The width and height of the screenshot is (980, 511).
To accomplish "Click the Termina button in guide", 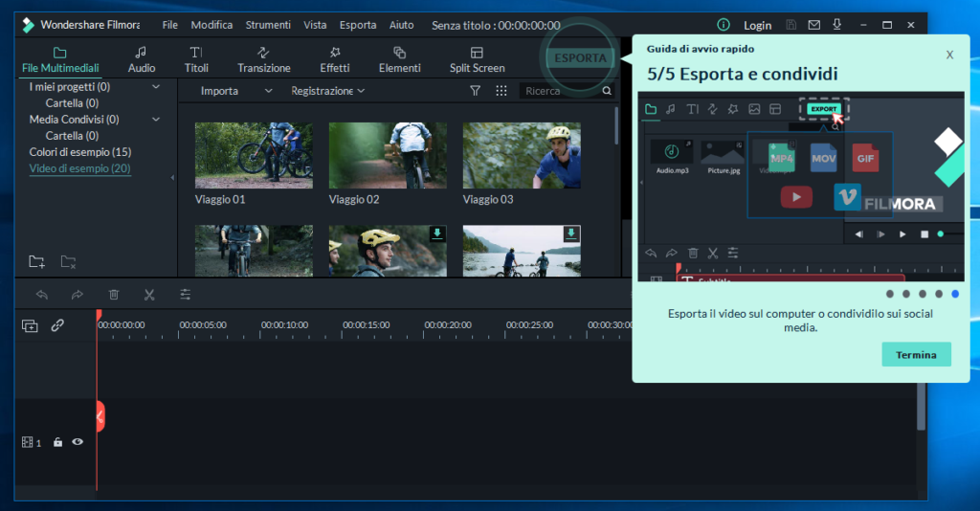I will (916, 355).
